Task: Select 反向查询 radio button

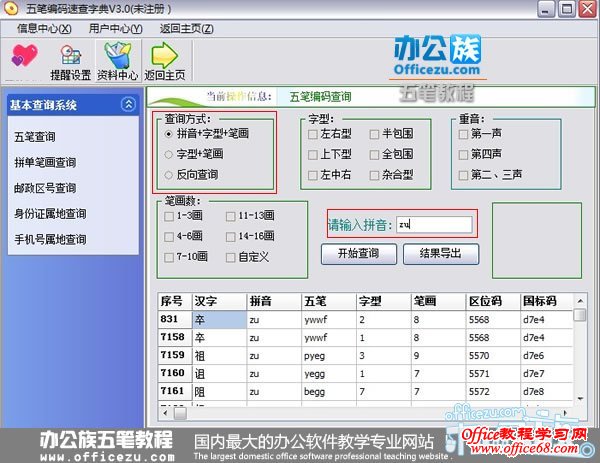Action: [x=169, y=175]
